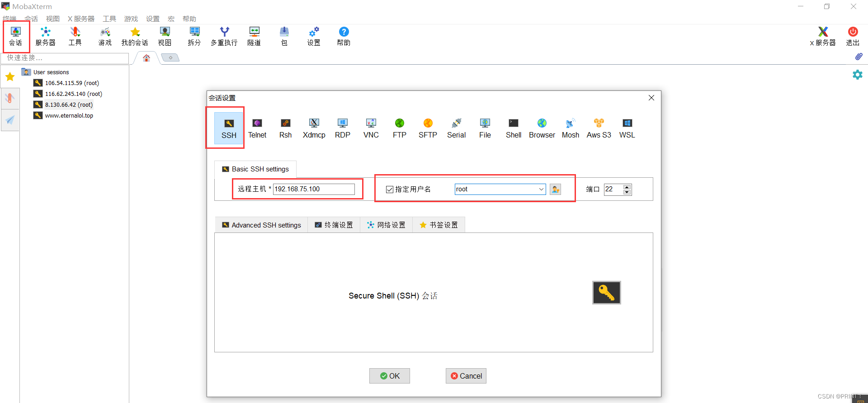Image resolution: width=868 pixels, height=403 pixels.
Task: Select the Aws S3 session type
Action: [599, 128]
